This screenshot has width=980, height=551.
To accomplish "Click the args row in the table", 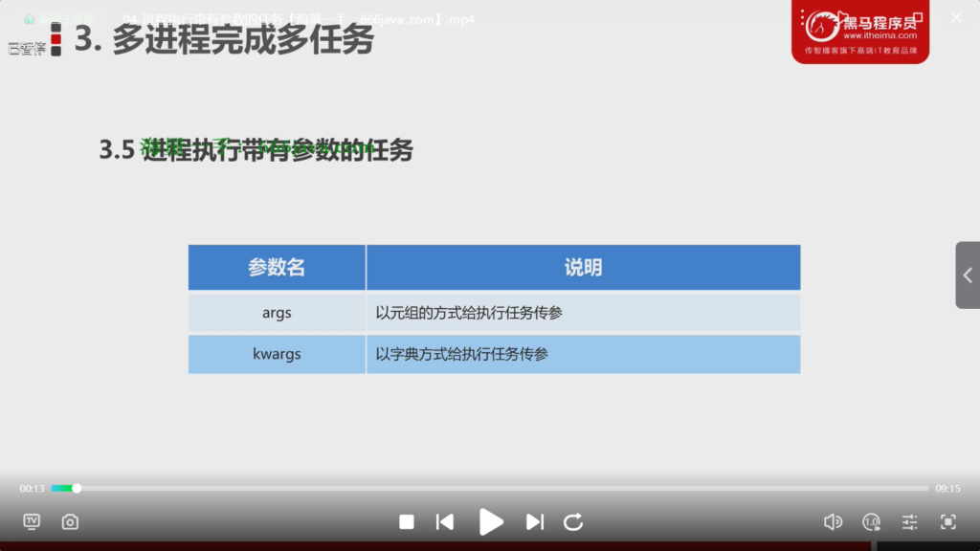I will (x=494, y=313).
